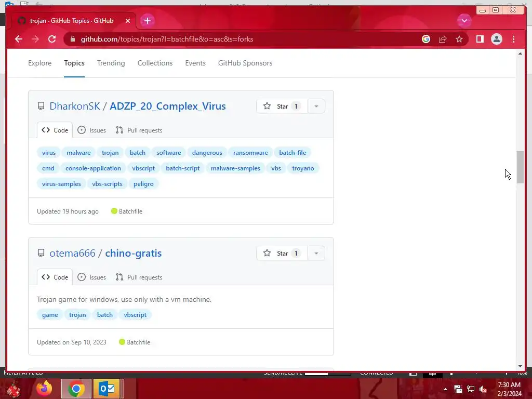Screen dimensions: 532x399
Task: Open ADZP_20_Complex_Virus repository
Action: [x=168, y=106]
